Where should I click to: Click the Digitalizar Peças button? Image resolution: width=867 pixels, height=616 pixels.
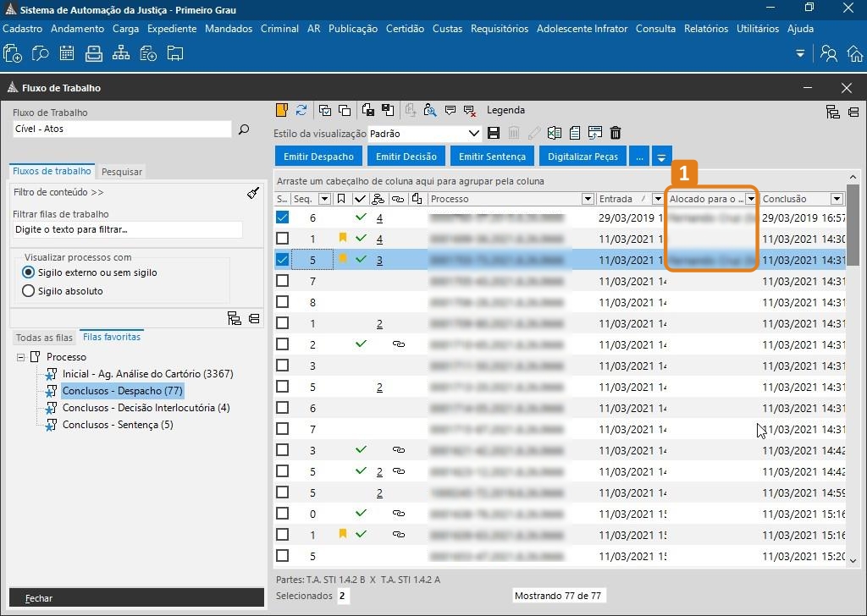582,157
